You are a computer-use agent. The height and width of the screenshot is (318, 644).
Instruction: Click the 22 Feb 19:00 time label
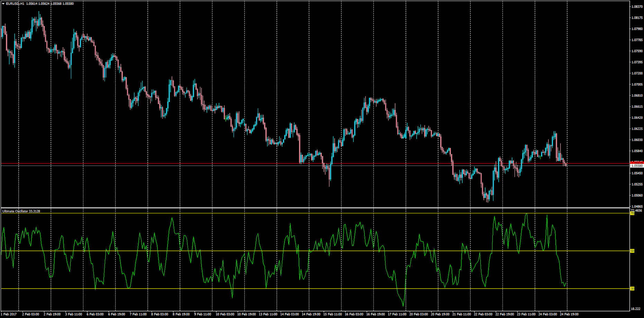pos(505,314)
